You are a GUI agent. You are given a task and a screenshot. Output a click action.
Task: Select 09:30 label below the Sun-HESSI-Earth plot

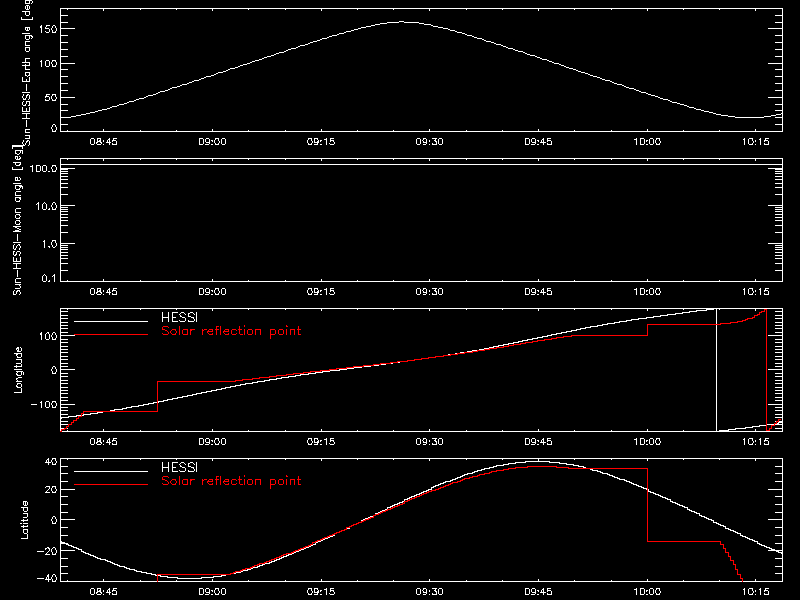[x=430, y=141]
